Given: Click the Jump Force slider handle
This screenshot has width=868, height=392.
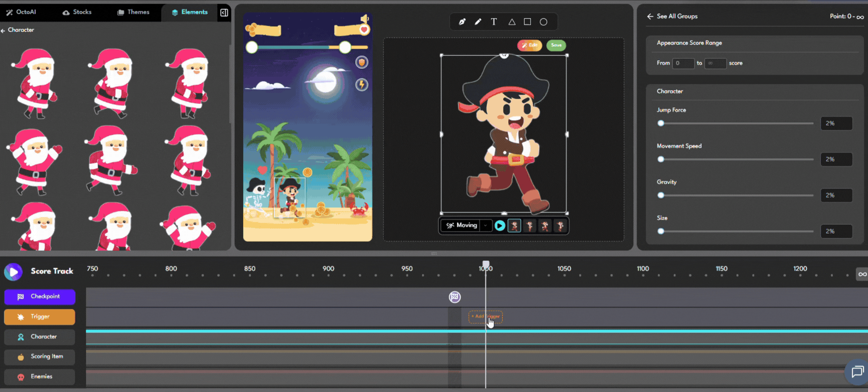Looking at the screenshot, I should [x=661, y=123].
